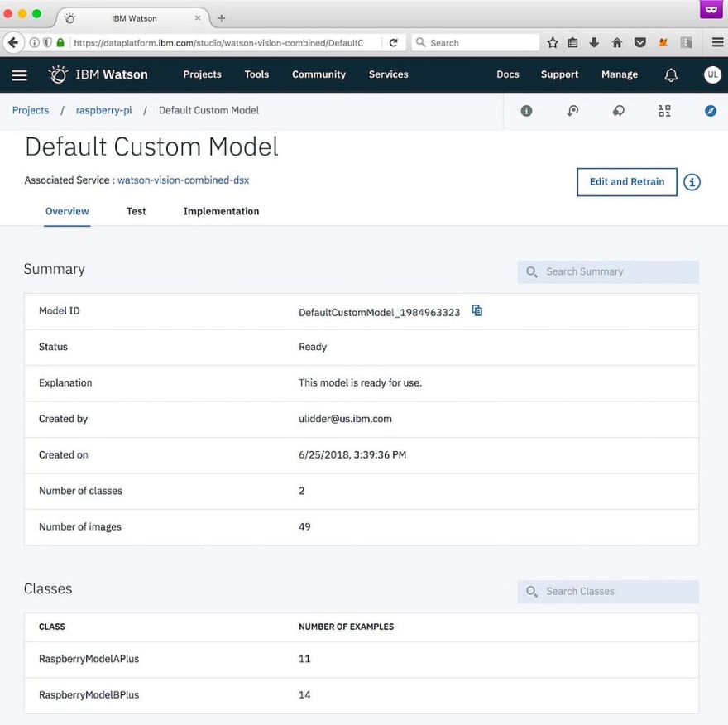Open a new browser tab with plus
The image size is (728, 725).
222,18
